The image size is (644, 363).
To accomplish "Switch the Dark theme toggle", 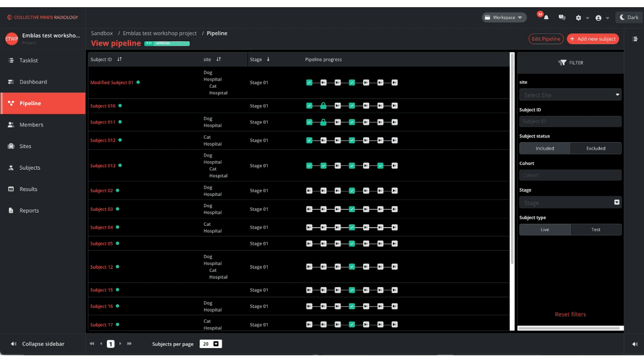I will (629, 17).
